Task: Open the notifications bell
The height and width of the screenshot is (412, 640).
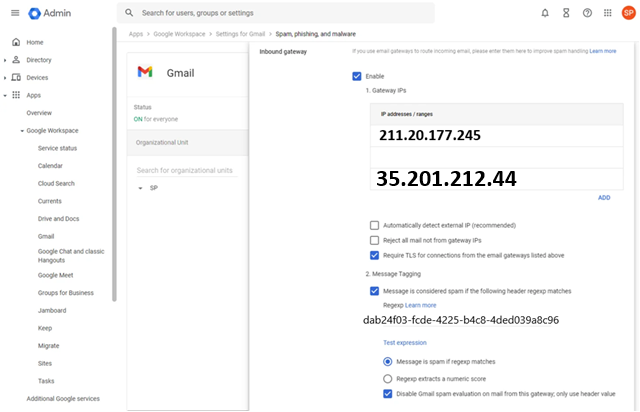Action: pos(545,13)
